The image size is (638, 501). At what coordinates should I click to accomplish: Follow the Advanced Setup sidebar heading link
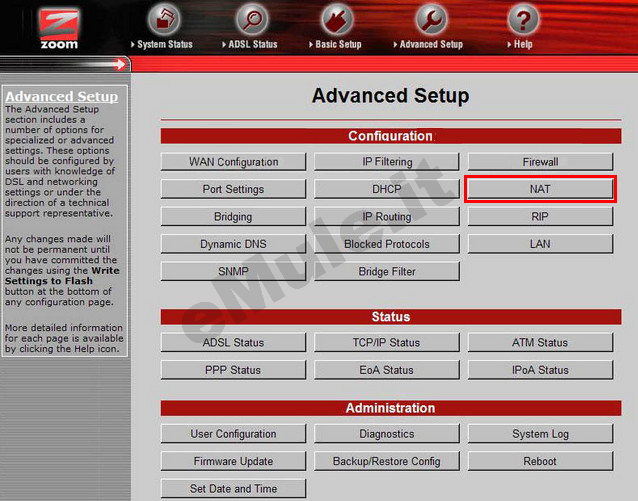(x=61, y=96)
